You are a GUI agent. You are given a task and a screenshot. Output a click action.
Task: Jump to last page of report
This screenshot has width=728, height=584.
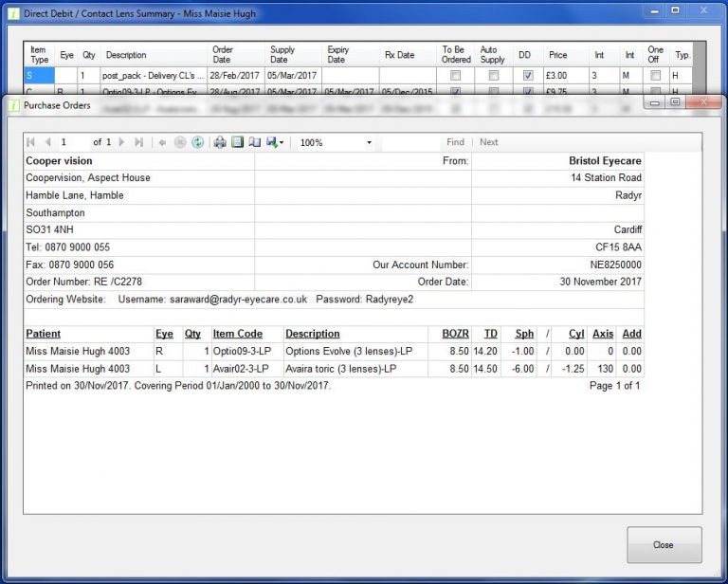click(138, 142)
